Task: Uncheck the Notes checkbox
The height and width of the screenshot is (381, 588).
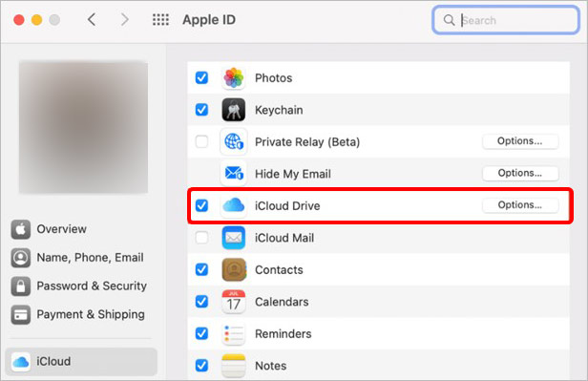Action: click(x=201, y=366)
